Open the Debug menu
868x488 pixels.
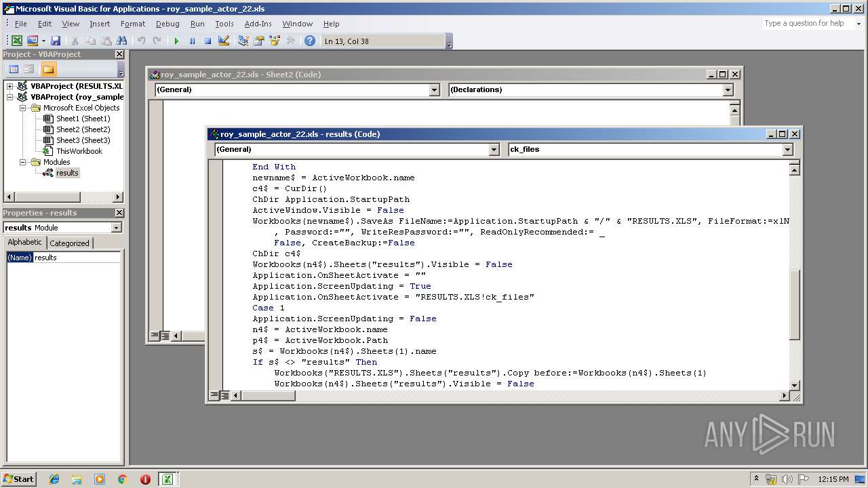click(x=167, y=24)
